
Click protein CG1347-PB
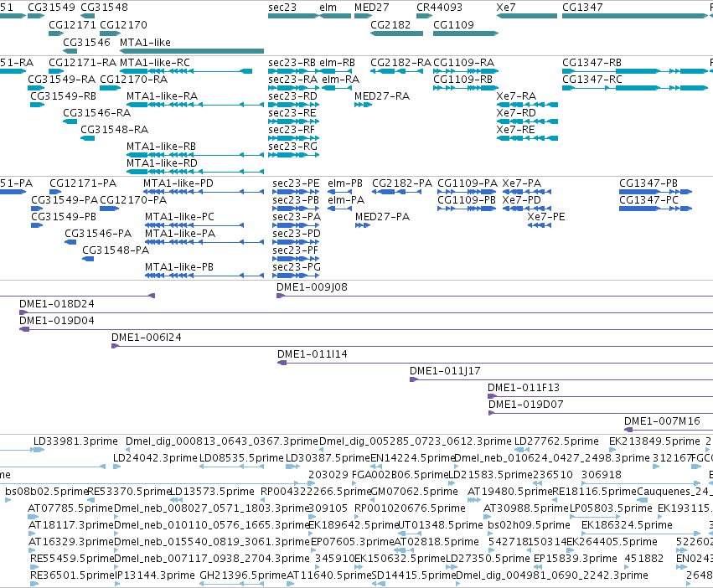(x=656, y=192)
